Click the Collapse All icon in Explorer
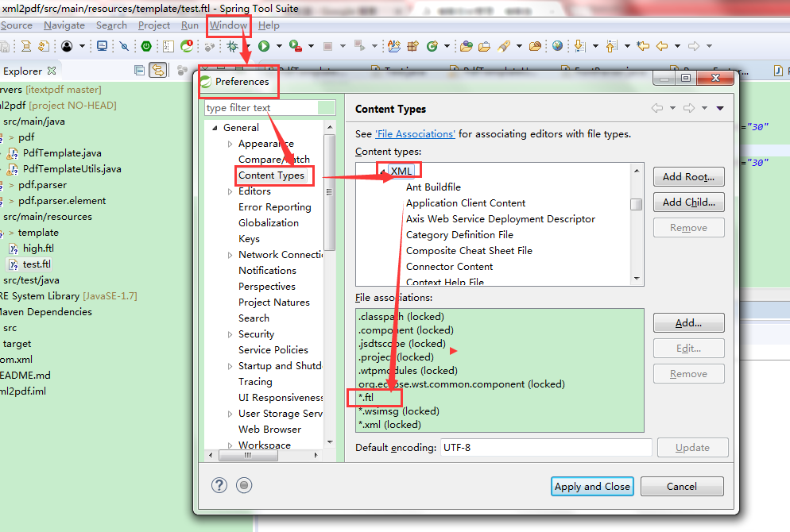790x532 pixels. click(x=140, y=71)
